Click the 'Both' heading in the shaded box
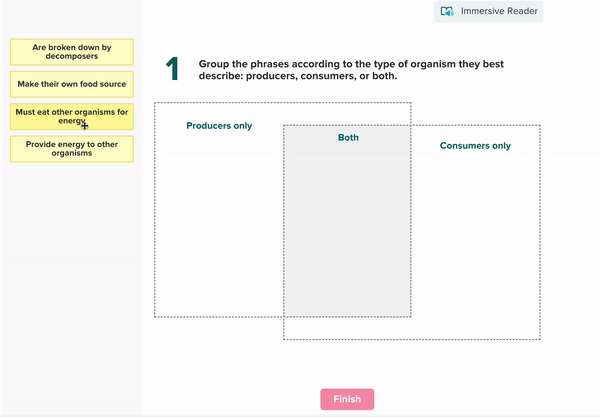This screenshot has height=419, width=600. point(348,138)
